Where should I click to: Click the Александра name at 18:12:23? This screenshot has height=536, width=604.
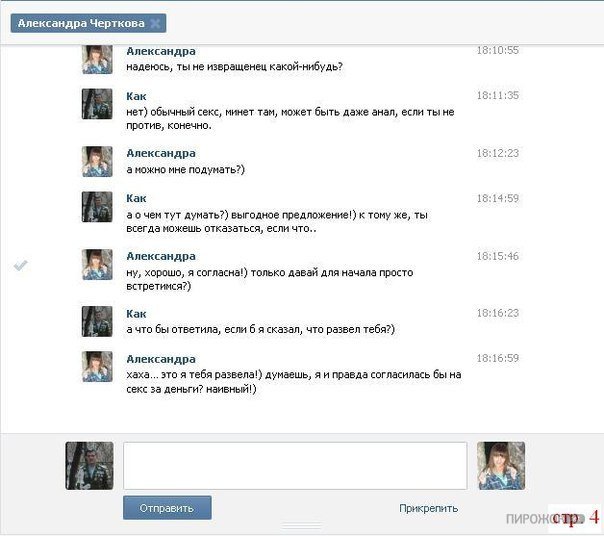point(161,153)
